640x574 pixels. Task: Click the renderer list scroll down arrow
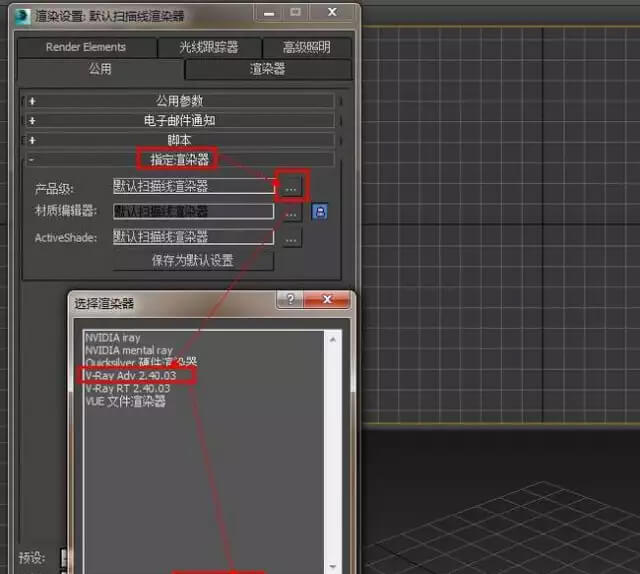(x=333, y=566)
